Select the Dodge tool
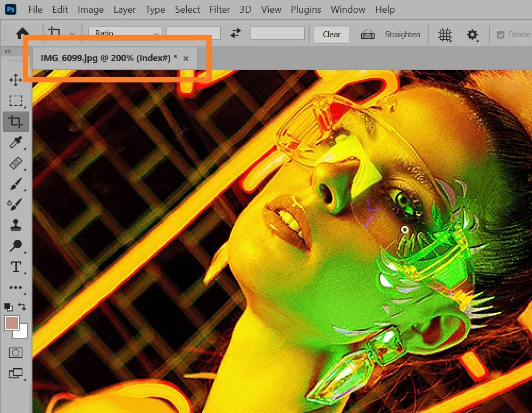The height and width of the screenshot is (413, 532). click(15, 246)
